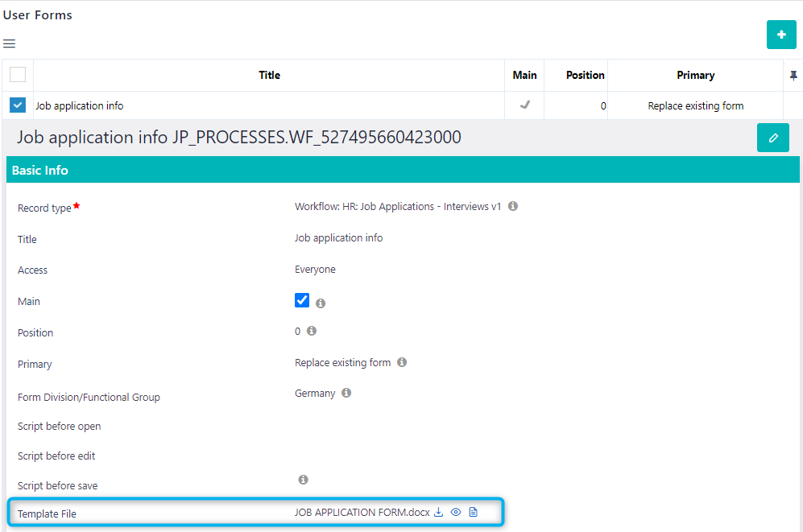Click the pencil icon to edit the form
The width and height of the screenshot is (803, 532).
[x=772, y=138]
